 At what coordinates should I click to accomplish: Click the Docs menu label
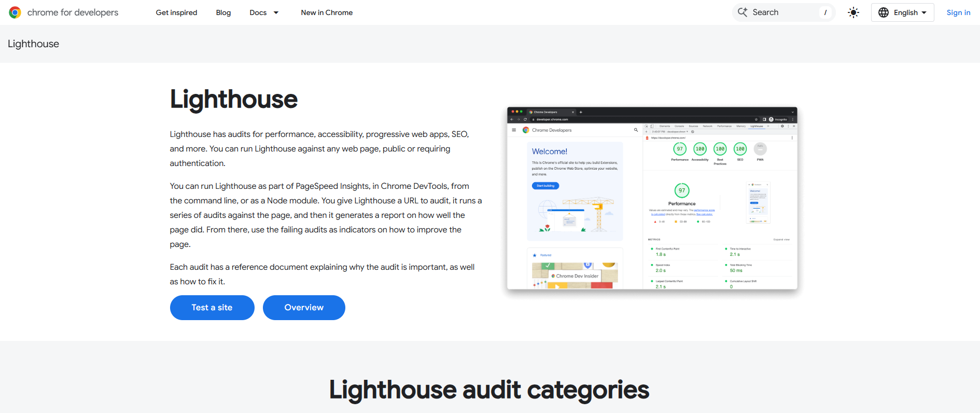pyautogui.click(x=258, y=12)
